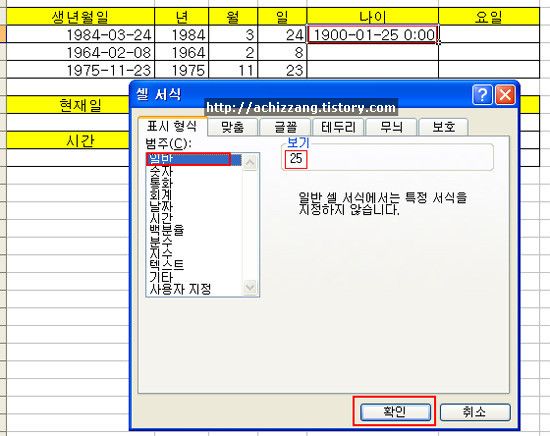Select 텍스트 category
The width and height of the screenshot is (550, 436).
coord(194,265)
